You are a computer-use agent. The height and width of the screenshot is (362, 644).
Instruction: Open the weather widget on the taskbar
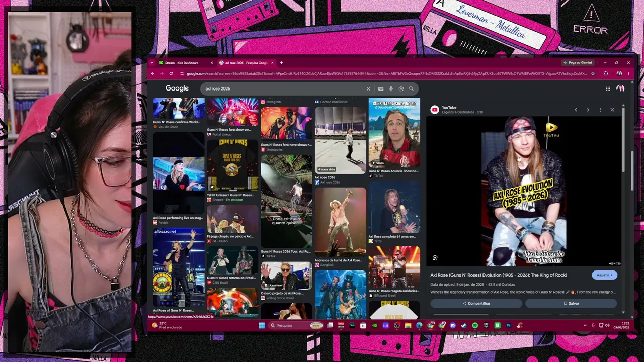click(x=167, y=325)
